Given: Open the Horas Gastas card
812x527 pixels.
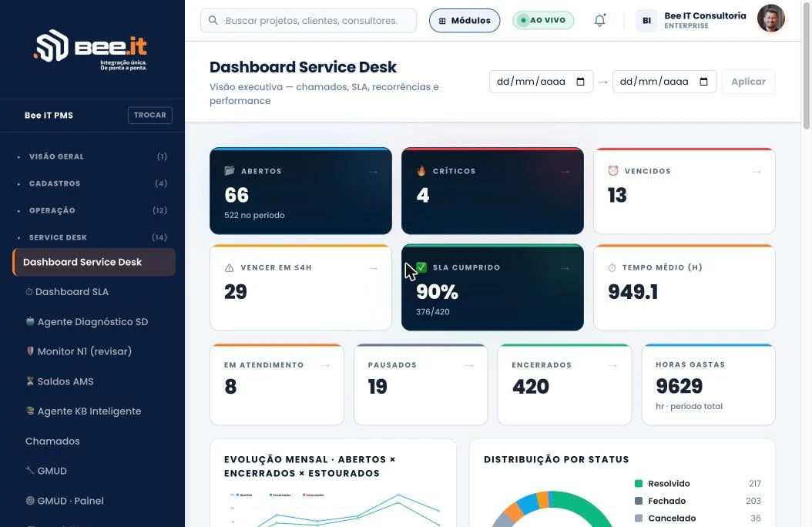Looking at the screenshot, I should pyautogui.click(x=709, y=384).
